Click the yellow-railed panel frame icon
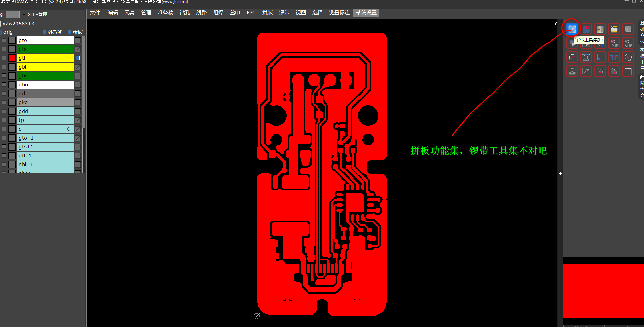 coord(614,29)
